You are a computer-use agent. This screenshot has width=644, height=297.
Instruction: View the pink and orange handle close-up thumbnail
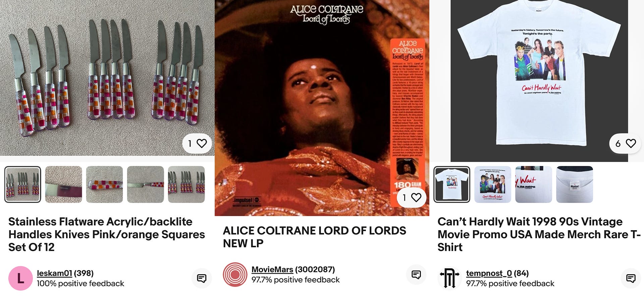coord(105,184)
